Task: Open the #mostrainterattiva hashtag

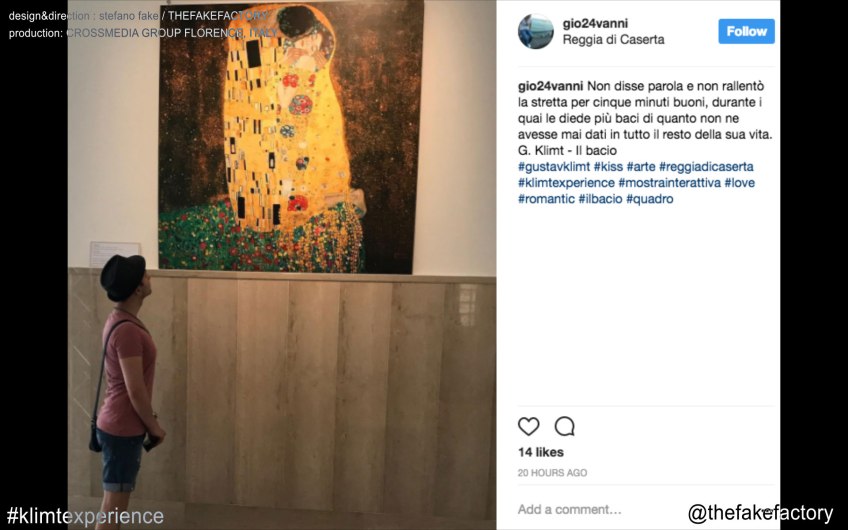Action: click(x=670, y=183)
